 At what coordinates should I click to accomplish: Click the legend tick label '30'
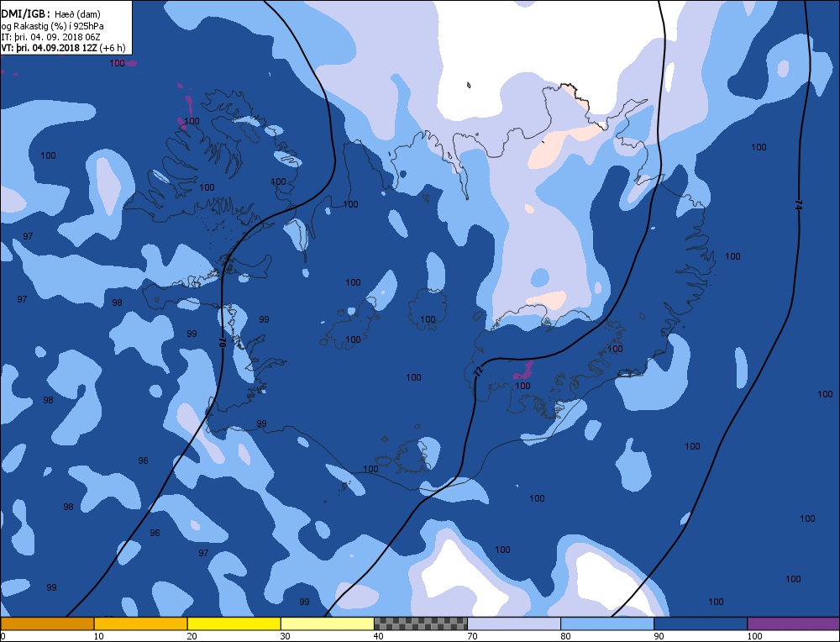click(285, 636)
